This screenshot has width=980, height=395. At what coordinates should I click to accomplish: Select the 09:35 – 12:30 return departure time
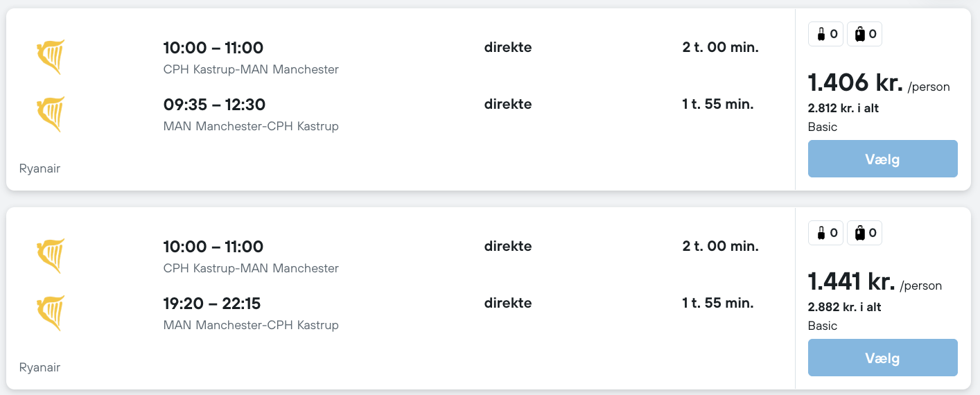pos(214,105)
